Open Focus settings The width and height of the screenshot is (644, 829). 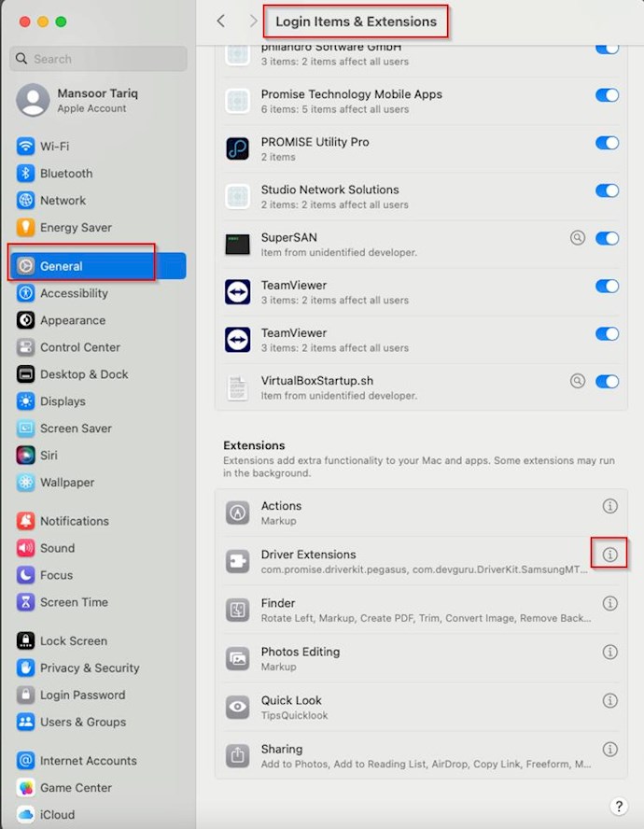pyautogui.click(x=45, y=574)
